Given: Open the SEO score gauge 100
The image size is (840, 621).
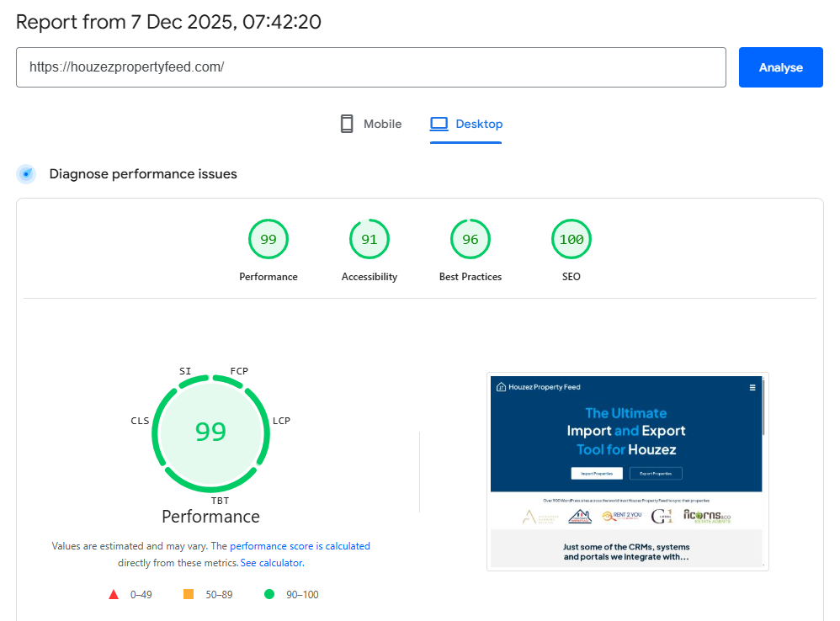Looking at the screenshot, I should click(x=572, y=240).
